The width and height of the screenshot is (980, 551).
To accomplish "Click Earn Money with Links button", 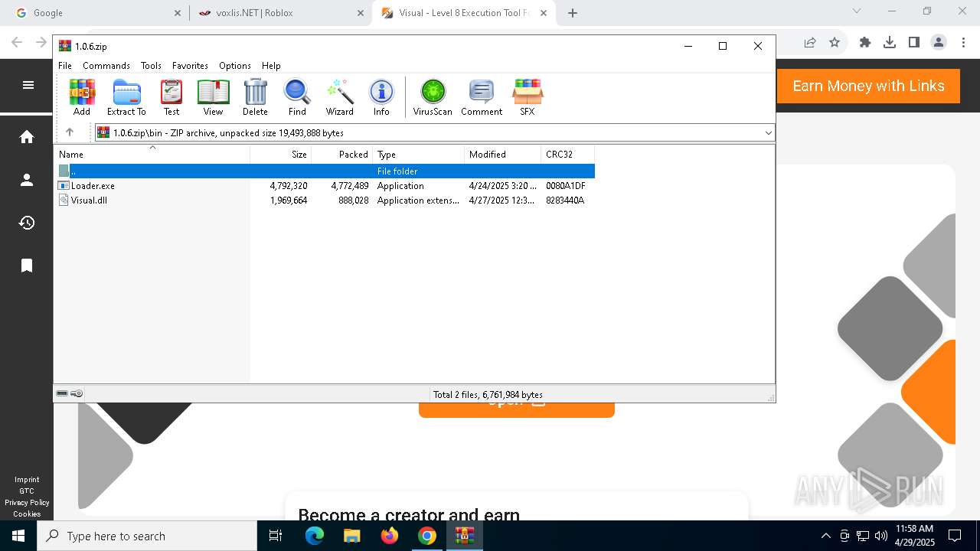I will [x=868, y=86].
